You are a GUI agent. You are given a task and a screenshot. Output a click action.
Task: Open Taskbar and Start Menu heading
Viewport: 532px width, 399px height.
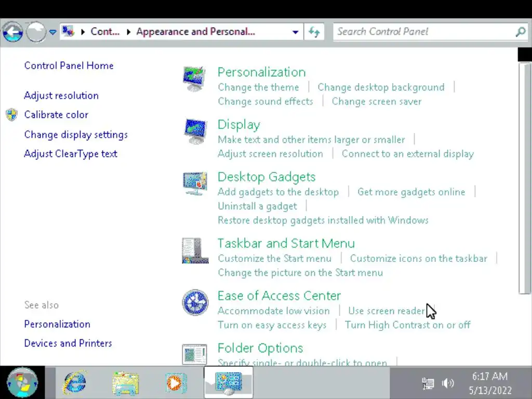[x=286, y=243]
